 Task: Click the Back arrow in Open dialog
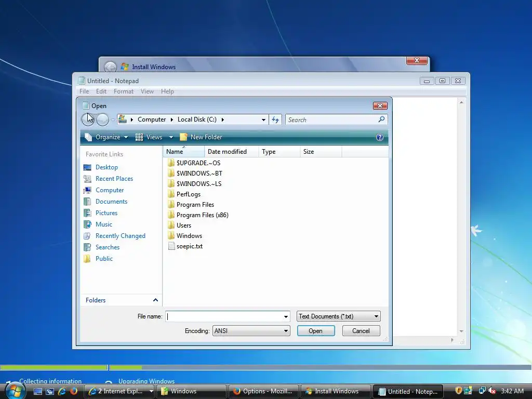(x=88, y=119)
